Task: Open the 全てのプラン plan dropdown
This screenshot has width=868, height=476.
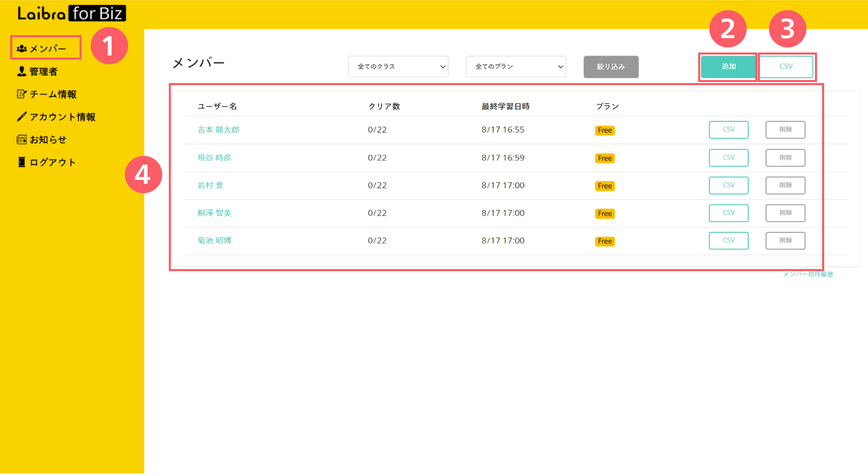Action: [516, 67]
